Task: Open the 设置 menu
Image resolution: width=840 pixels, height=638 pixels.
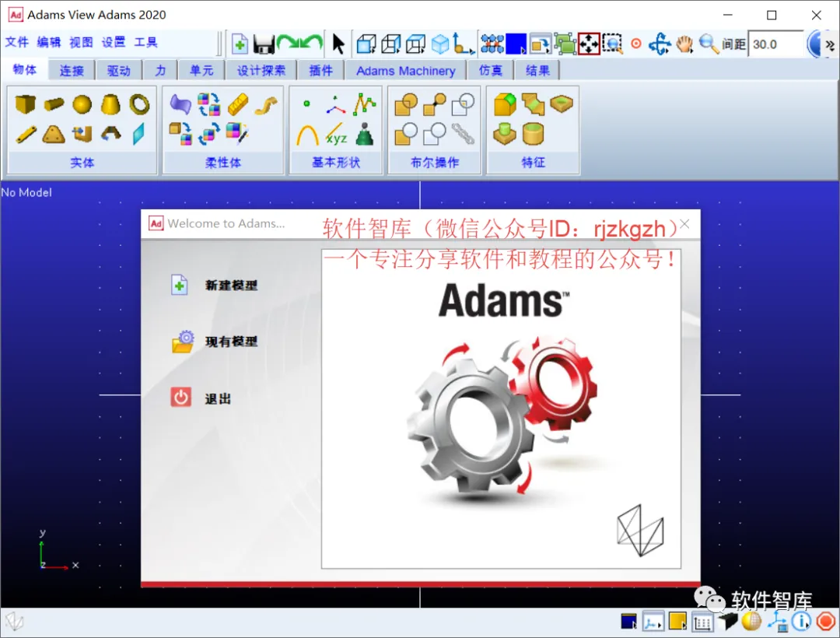Action: click(x=114, y=42)
